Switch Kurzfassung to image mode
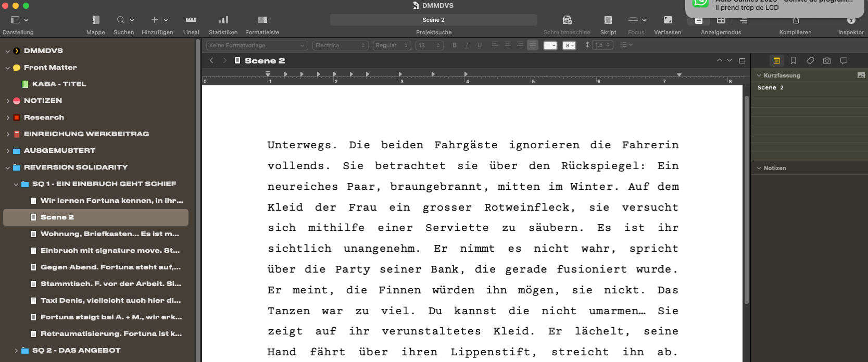868x362 pixels. 861,75
